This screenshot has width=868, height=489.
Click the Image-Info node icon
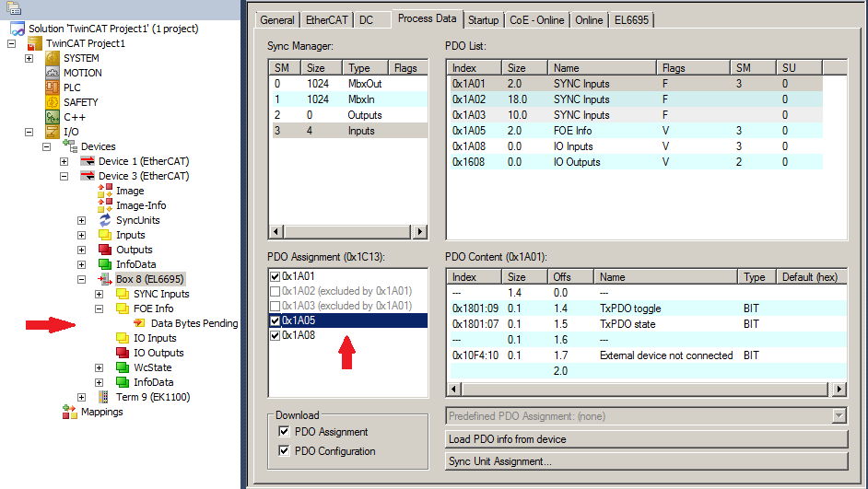105,205
